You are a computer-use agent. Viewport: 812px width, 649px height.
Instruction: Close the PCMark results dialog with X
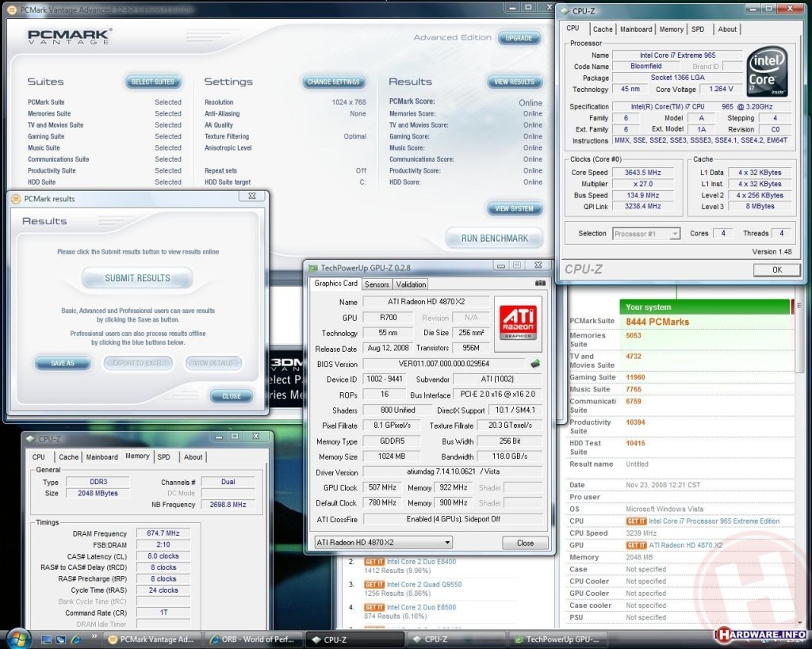(251, 196)
